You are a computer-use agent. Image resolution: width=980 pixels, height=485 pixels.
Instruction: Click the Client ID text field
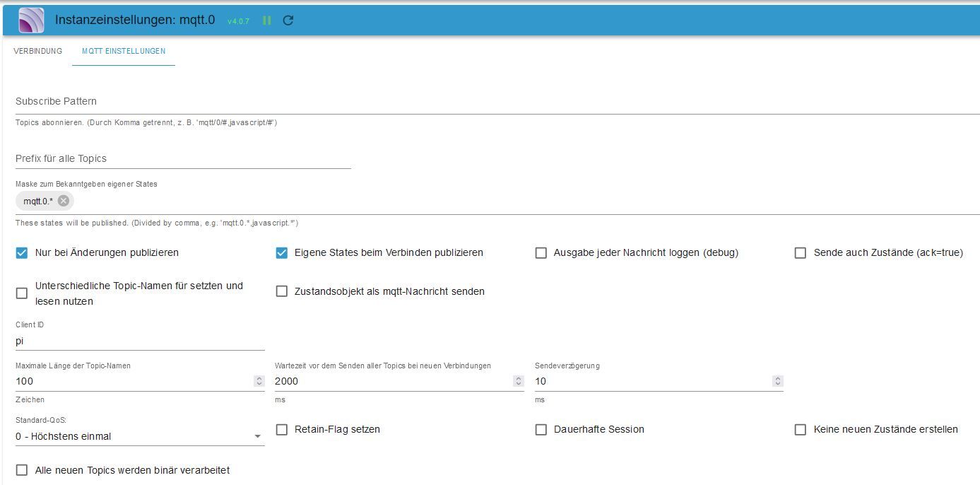tap(140, 341)
